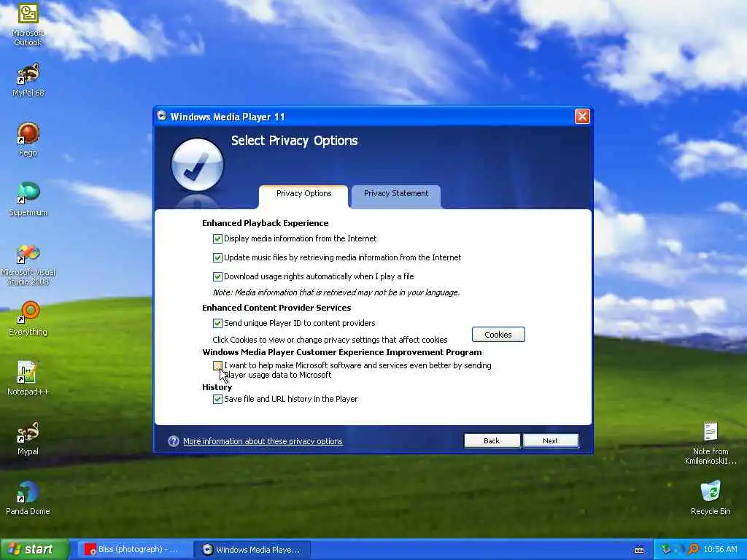This screenshot has height=560, width=747.
Task: Uncheck Download usage rights automatically checkbox
Action: 217,276
